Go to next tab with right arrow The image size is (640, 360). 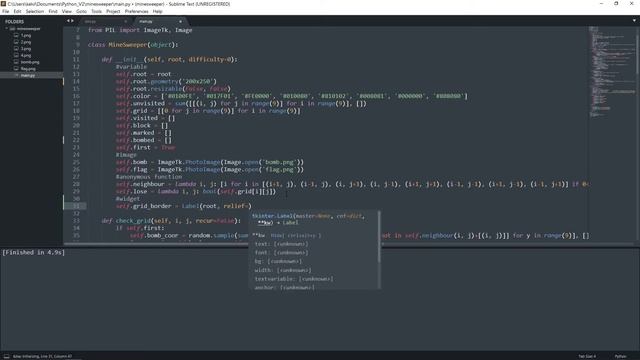[72, 21]
